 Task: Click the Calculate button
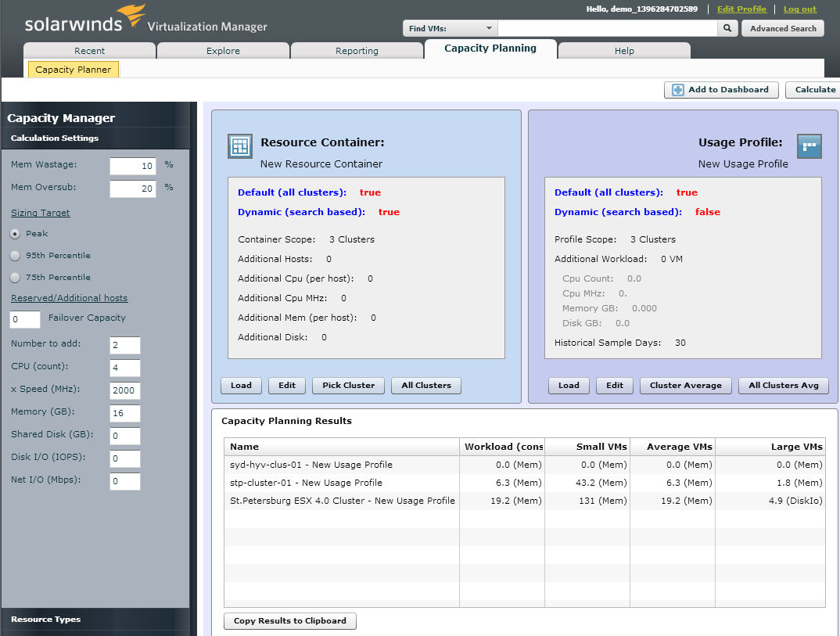tap(814, 90)
